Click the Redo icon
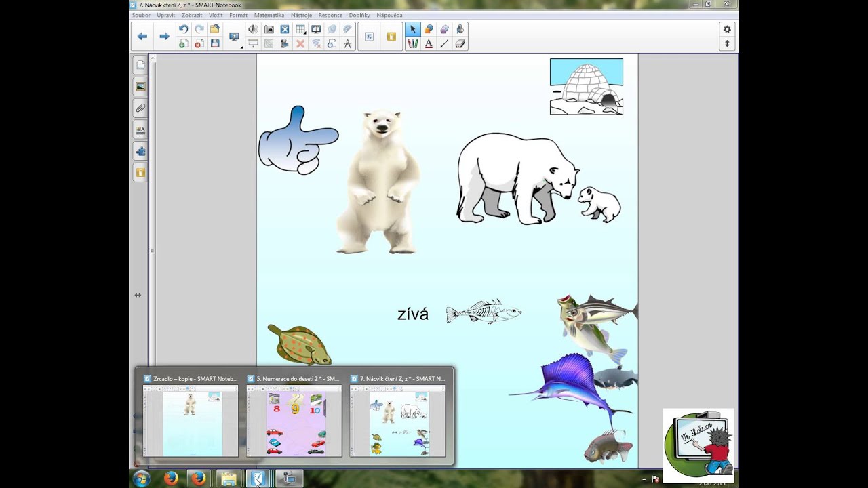Image resolution: width=868 pixels, height=488 pixels. 199,29
